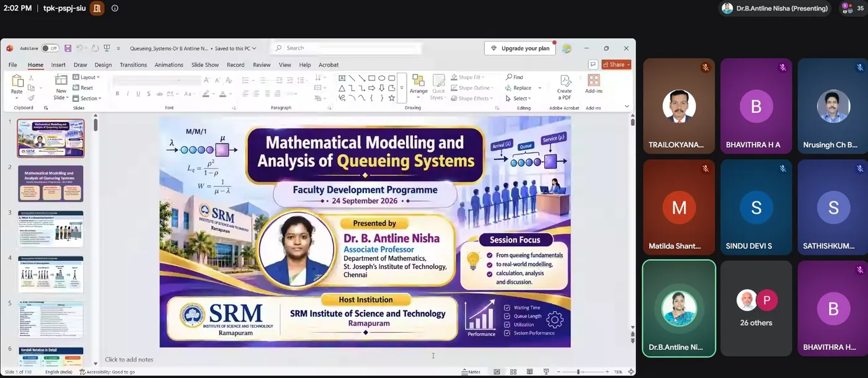Screen dimensions: 868x378
Task: Adjust the zoom slider
Action: tap(578, 372)
